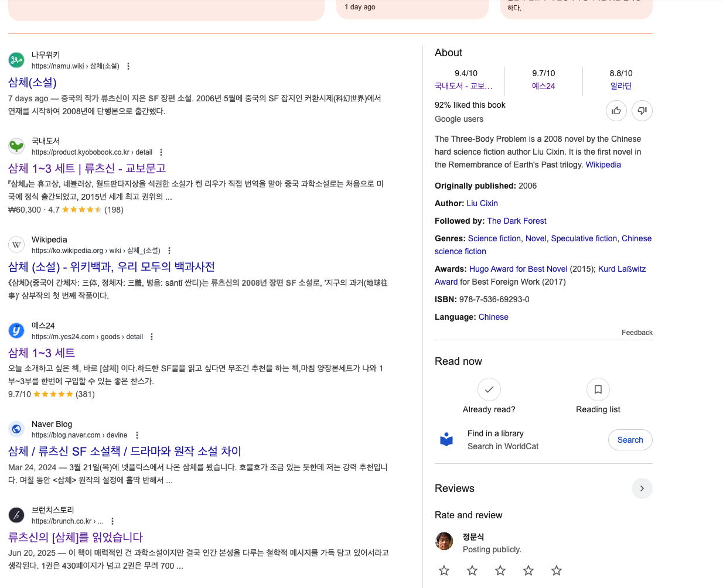Click the 국내도서 - 교보 rating source link

[x=463, y=86]
